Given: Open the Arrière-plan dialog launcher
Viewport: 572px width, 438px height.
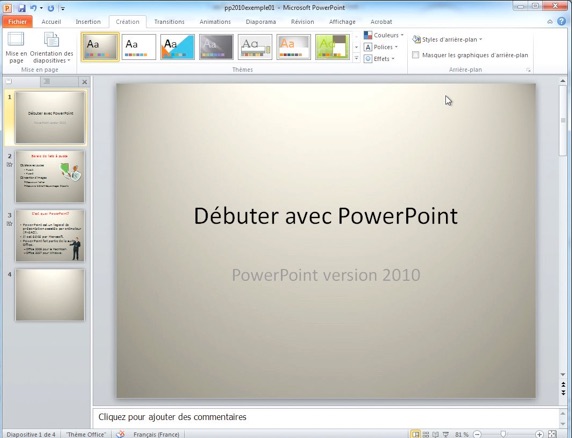Looking at the screenshot, I should (528, 70).
